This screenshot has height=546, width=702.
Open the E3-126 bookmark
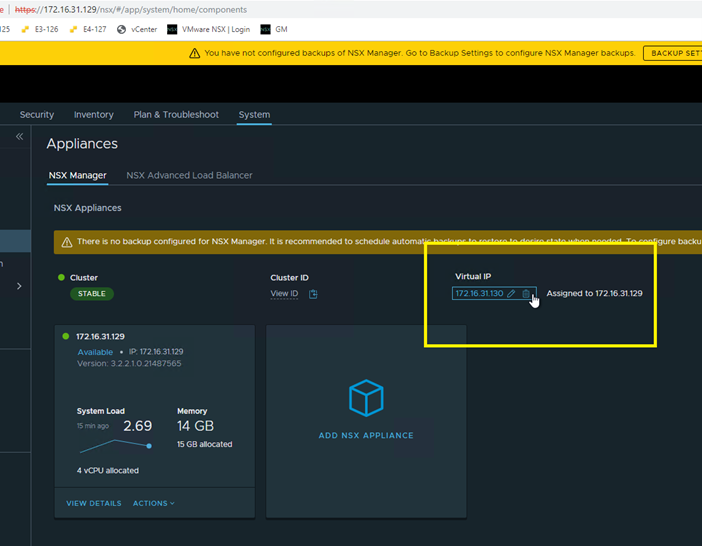pyautogui.click(x=40, y=29)
